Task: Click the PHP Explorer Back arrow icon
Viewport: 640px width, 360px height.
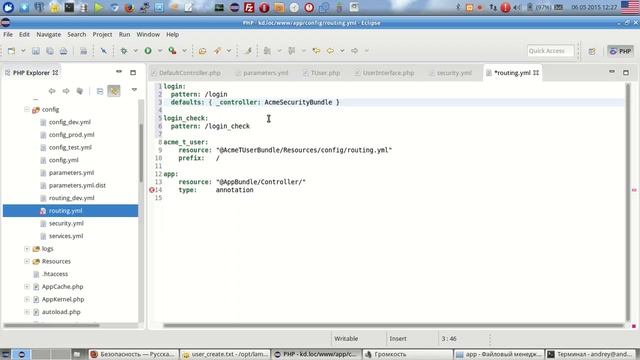Action: [52, 91]
